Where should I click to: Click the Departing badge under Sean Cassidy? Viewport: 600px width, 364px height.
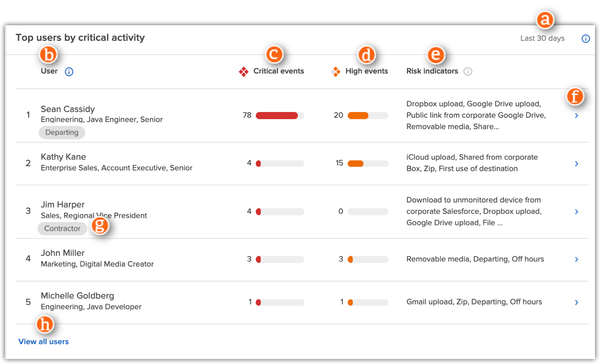61,132
